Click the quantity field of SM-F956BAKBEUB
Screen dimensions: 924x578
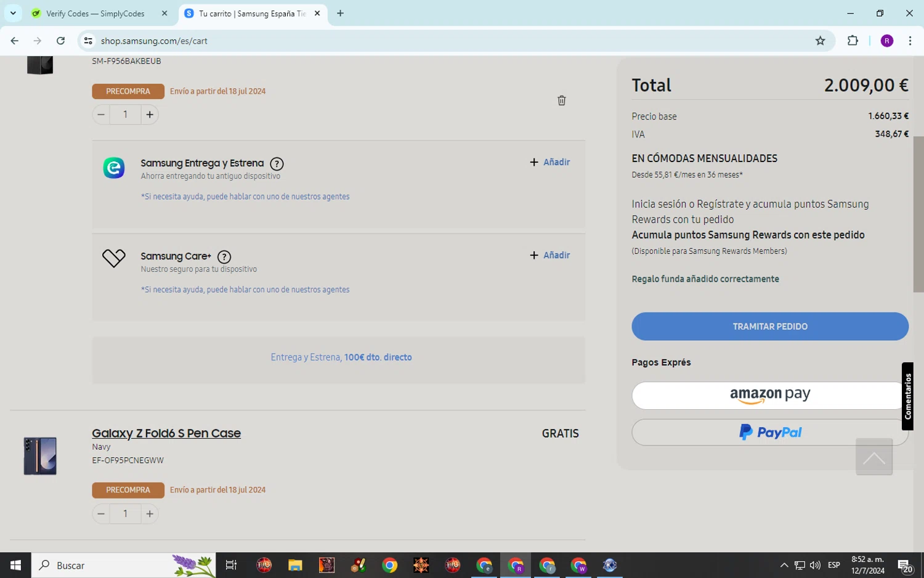point(125,115)
